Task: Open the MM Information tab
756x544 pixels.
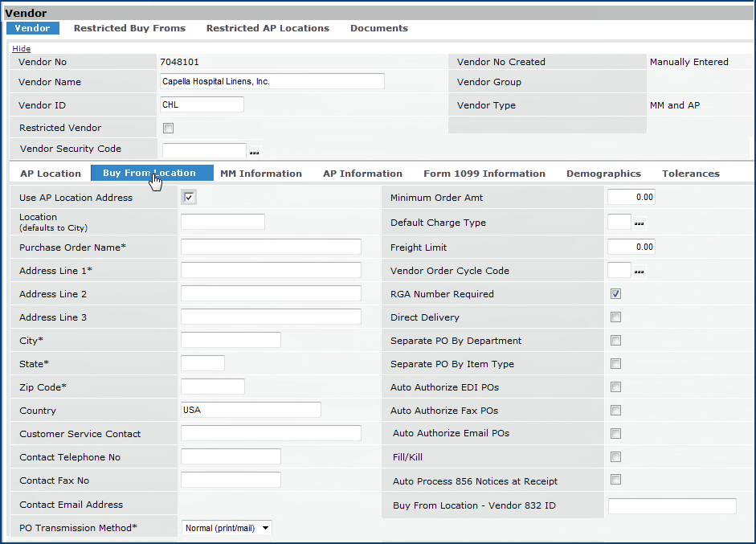Action: tap(261, 174)
